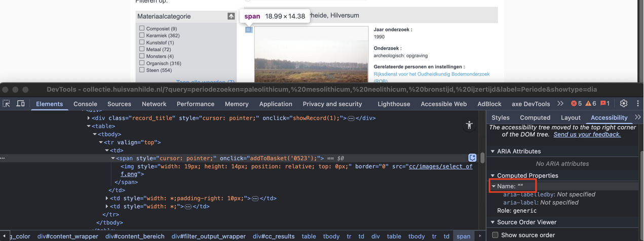This screenshot has height=241, width=644.
Task: Check the Keramiek (362) filter checkbox
Action: [x=142, y=35]
